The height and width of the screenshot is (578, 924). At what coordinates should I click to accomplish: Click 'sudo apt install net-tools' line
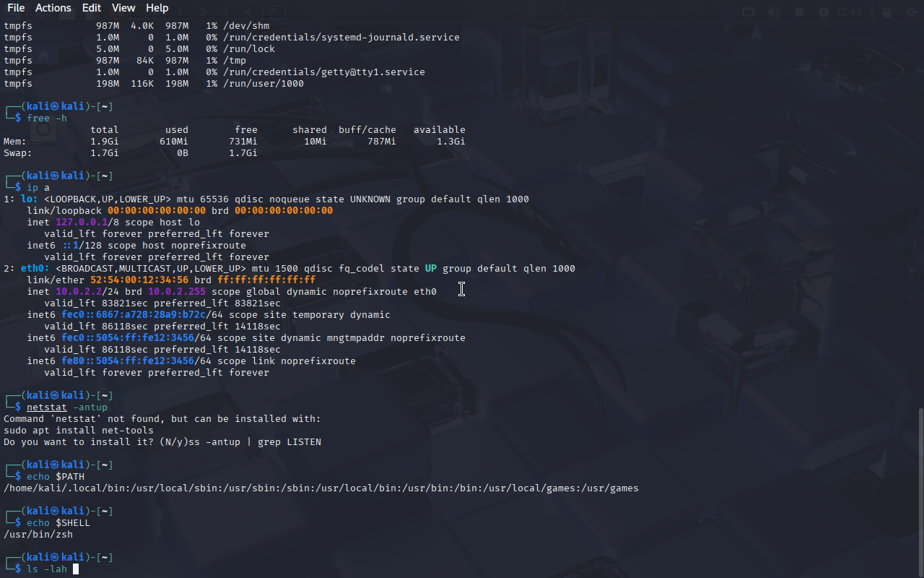pos(79,431)
